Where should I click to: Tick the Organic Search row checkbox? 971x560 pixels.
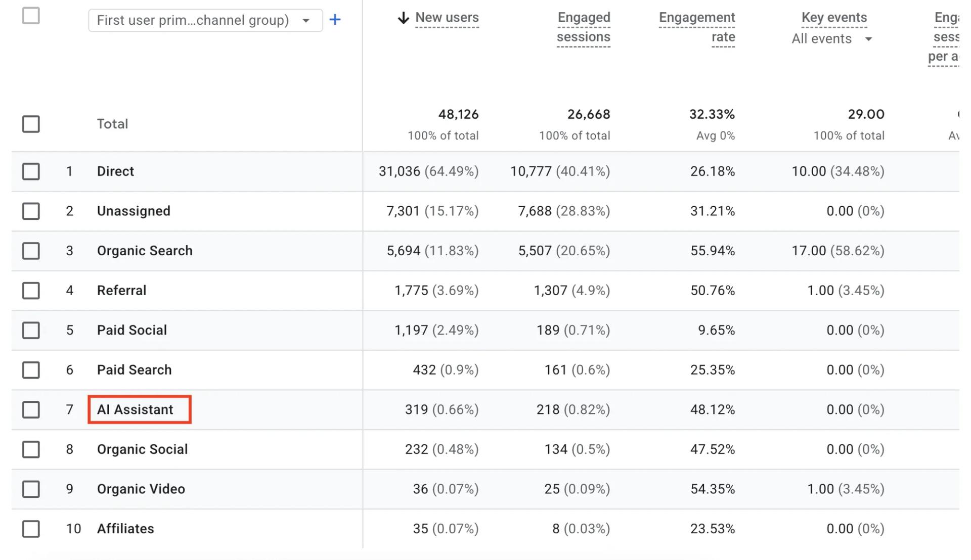(x=31, y=251)
